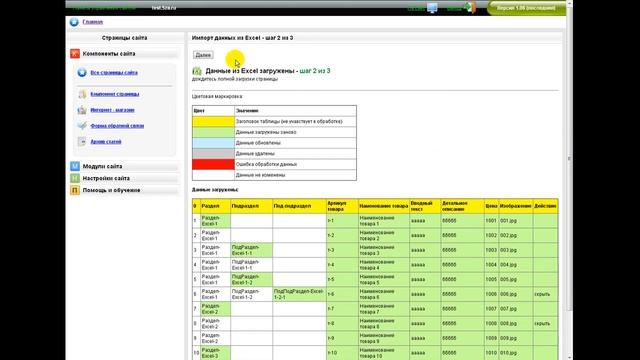Click the red Ошибка обработки данных swatch

pyautogui.click(x=213, y=164)
